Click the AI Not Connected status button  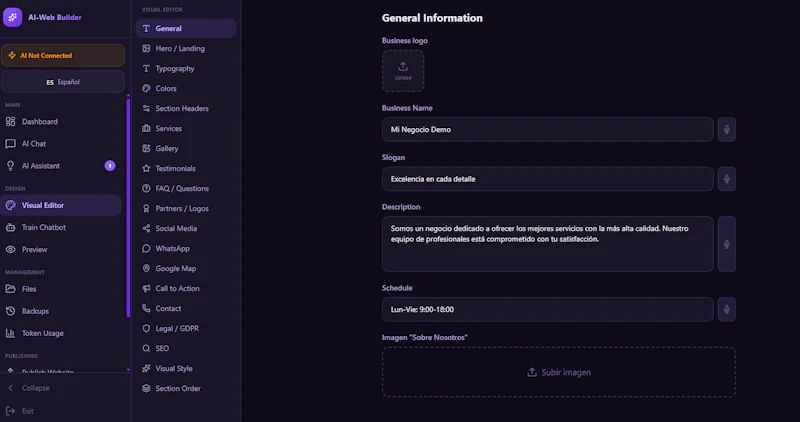click(x=63, y=55)
